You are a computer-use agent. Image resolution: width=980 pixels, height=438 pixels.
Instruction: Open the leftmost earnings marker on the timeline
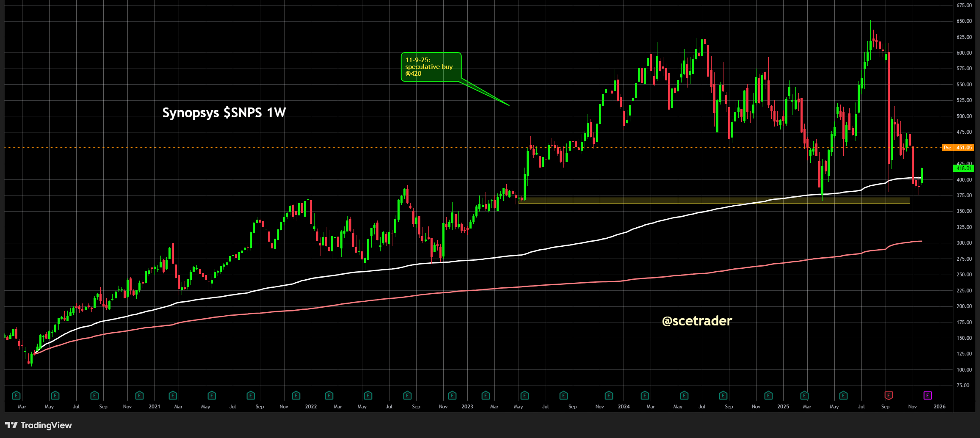coord(16,396)
